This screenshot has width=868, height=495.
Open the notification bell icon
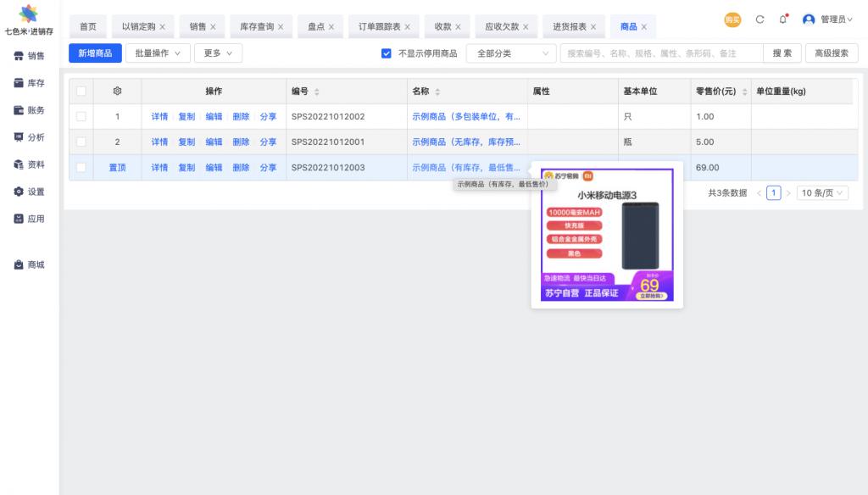[782, 19]
